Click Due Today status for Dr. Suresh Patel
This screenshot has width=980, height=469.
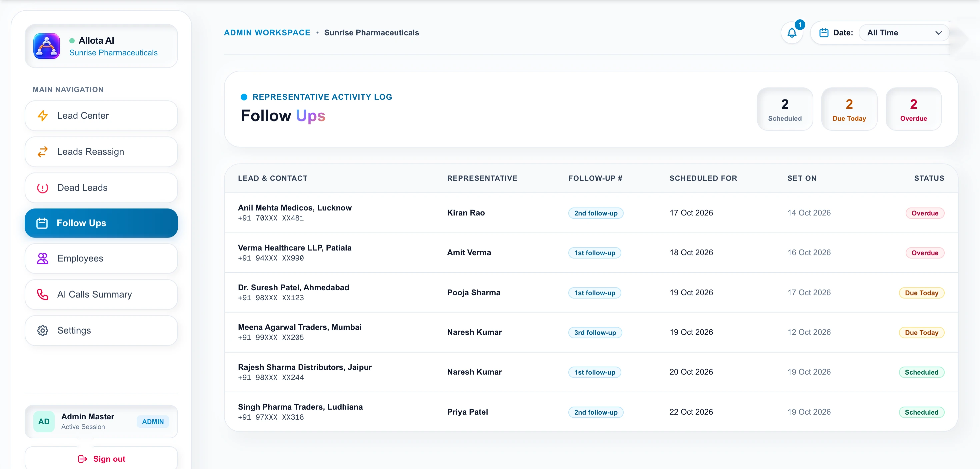point(921,293)
